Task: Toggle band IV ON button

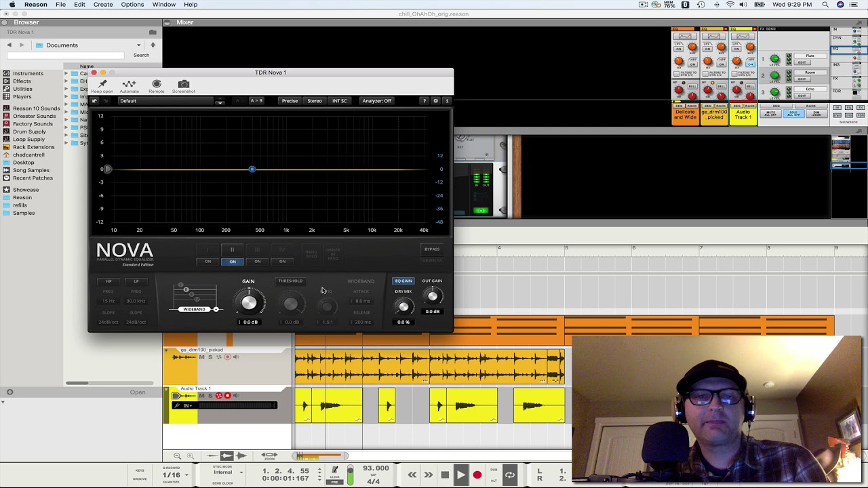Action: click(282, 262)
